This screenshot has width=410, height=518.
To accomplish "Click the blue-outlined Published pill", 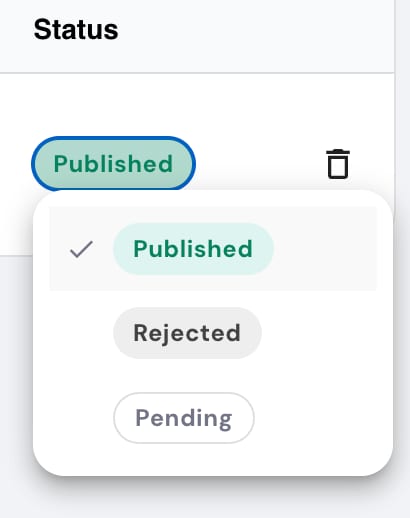I will (113, 164).
